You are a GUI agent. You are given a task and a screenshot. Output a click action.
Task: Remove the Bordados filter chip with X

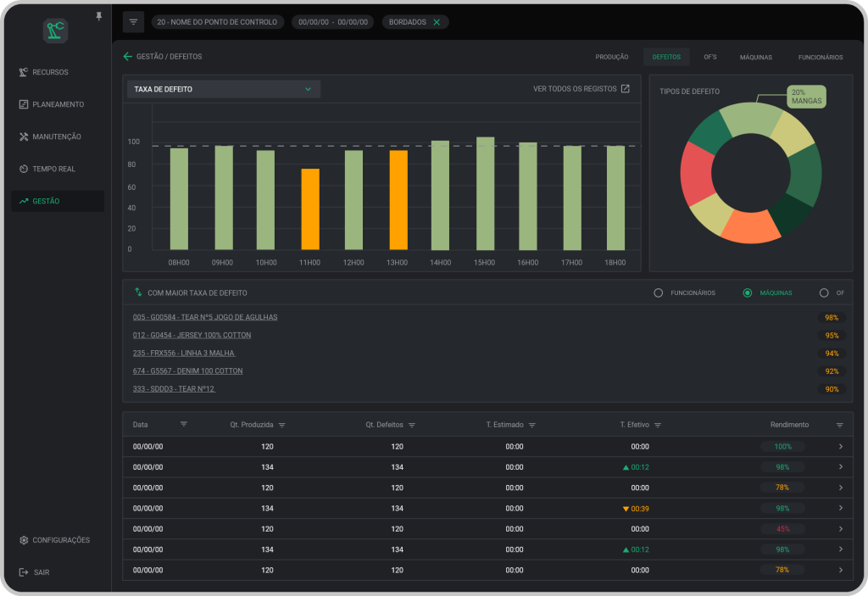(437, 22)
